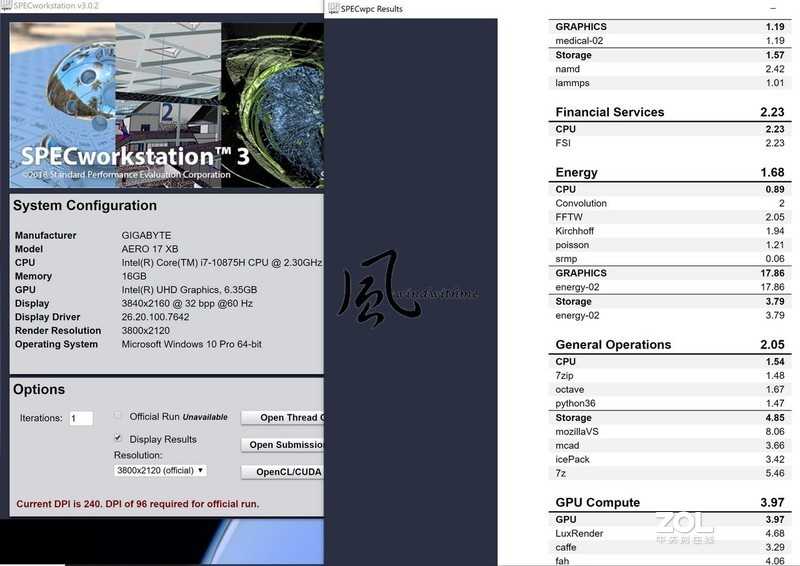Image resolution: width=800 pixels, height=566 pixels.
Task: Click the FFTW result row
Action: [670, 217]
